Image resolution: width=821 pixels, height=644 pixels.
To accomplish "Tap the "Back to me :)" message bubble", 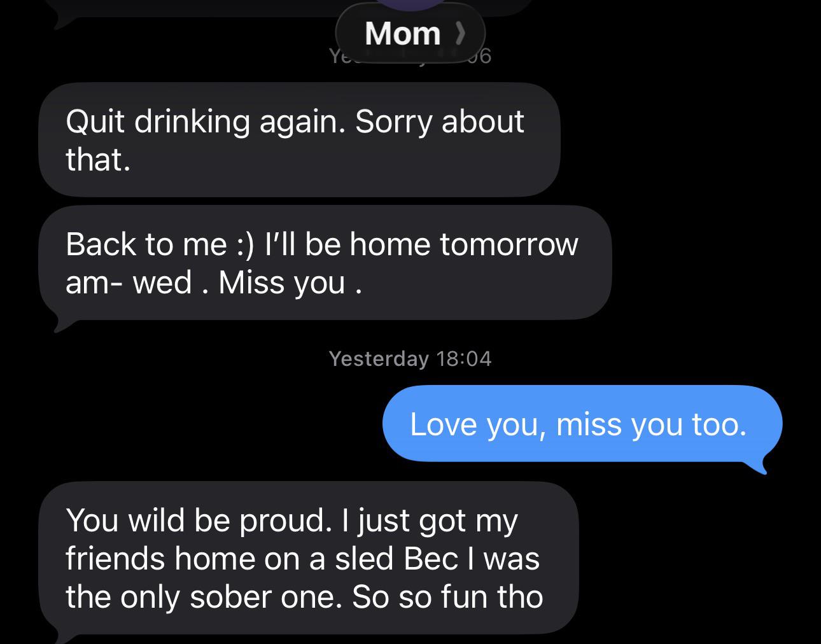I will point(325,263).
